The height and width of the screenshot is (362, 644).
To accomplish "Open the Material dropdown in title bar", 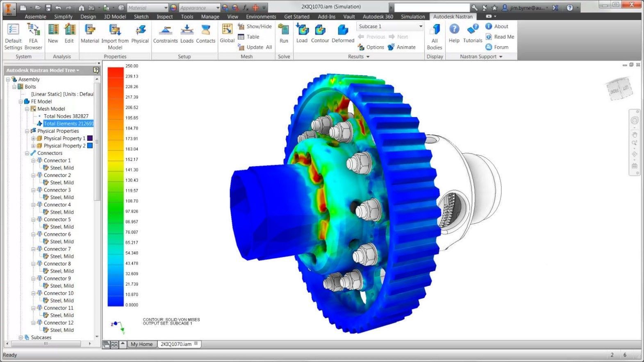I will pos(147,8).
